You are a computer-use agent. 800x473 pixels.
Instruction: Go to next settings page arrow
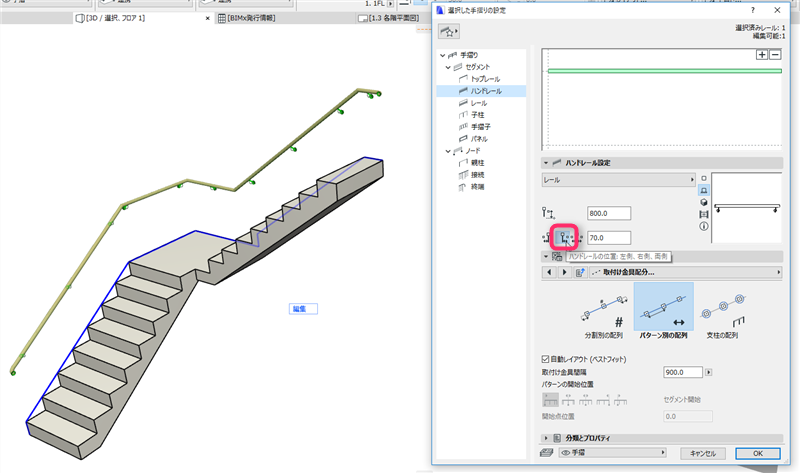564,272
